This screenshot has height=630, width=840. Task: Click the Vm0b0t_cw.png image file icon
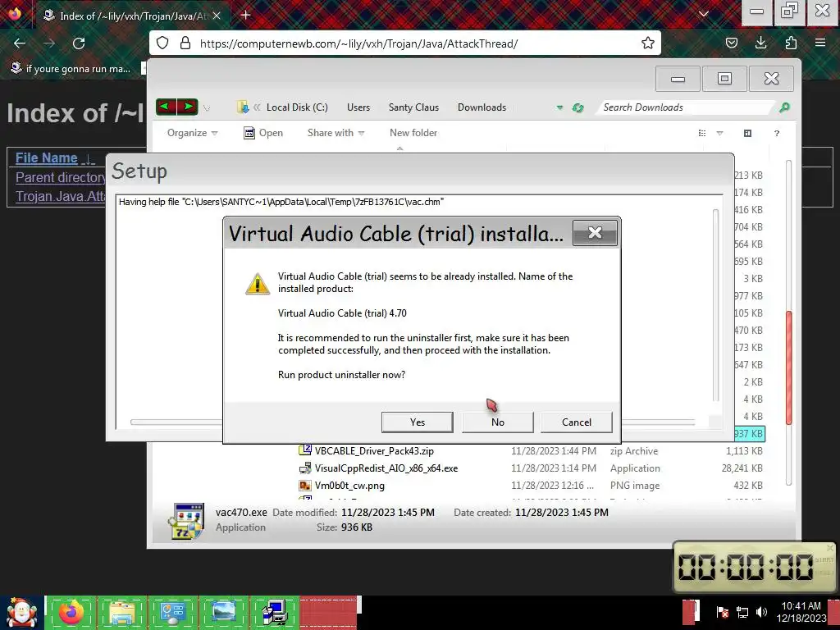(x=305, y=486)
